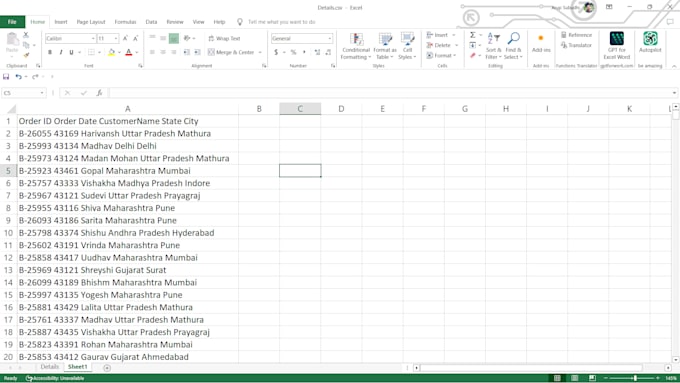Toggle Align Right
This screenshot has width=680, height=383.
coord(174,52)
